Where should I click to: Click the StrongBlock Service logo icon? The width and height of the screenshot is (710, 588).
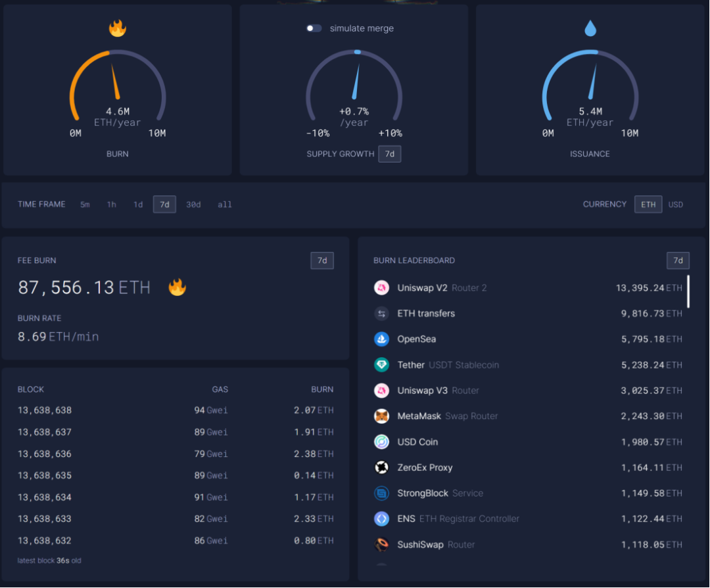382,493
